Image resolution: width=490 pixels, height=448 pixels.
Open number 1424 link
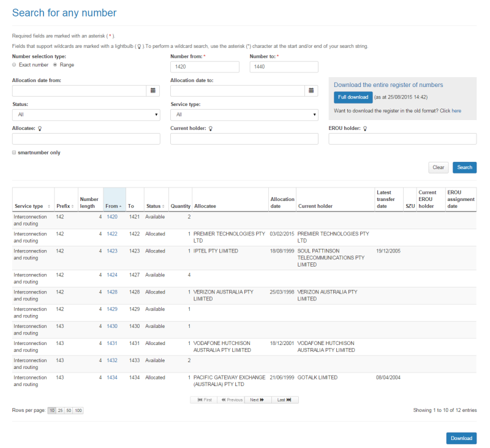112,275
